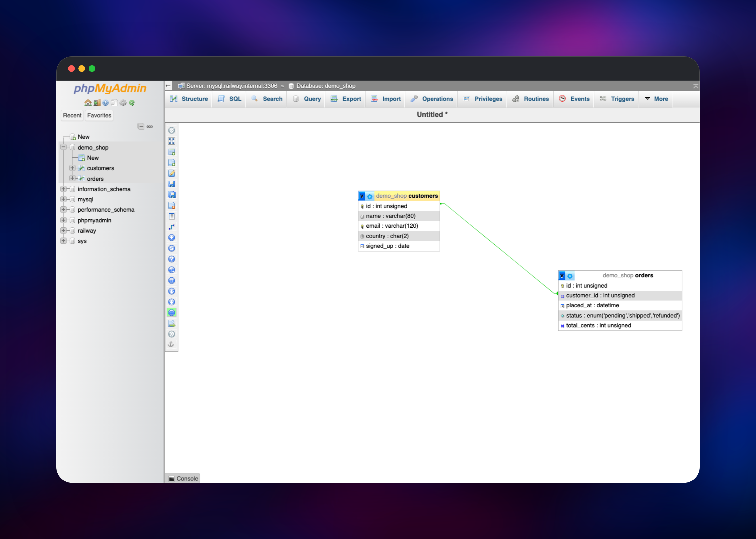Click the link with main panel icon

(150, 126)
